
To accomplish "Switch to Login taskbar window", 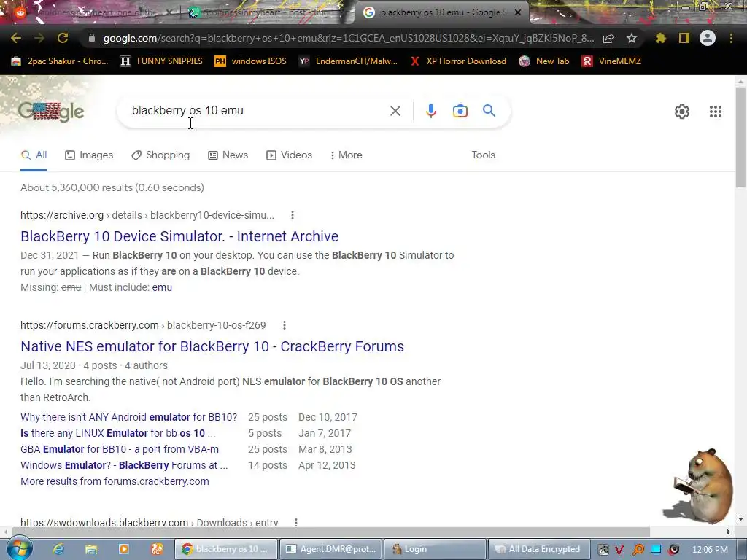I will click(435, 549).
